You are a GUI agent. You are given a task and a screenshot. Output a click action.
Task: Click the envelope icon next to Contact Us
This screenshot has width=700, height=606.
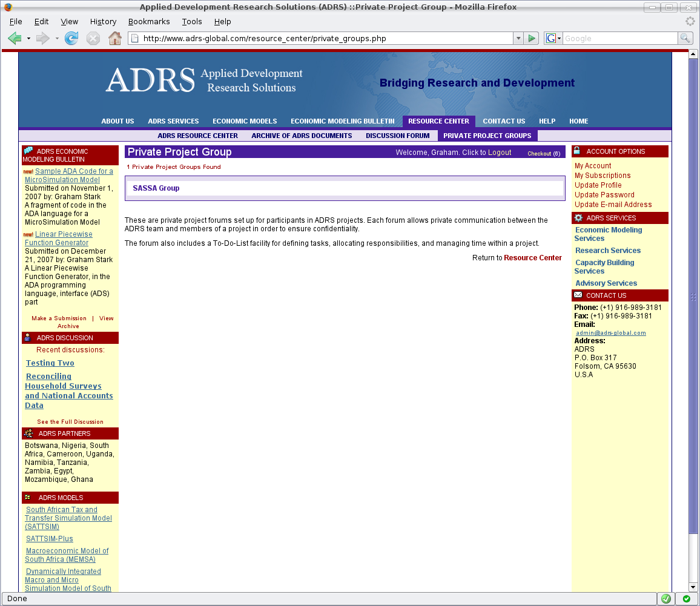578,295
